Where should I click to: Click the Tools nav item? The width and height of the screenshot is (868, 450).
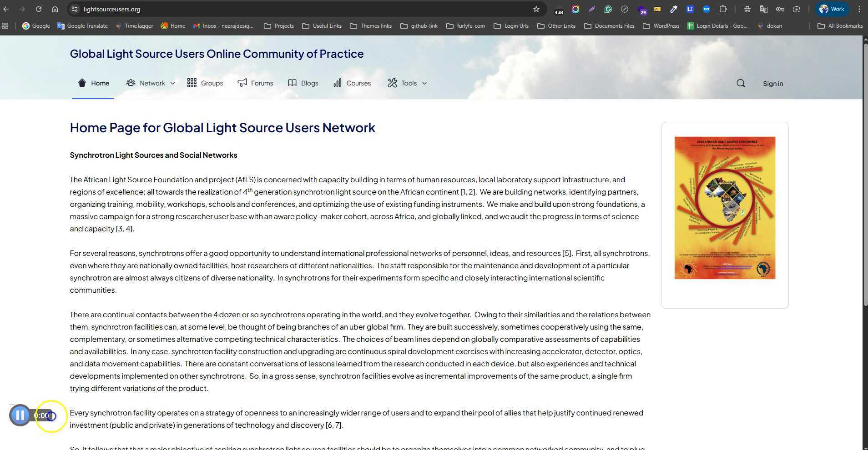pyautogui.click(x=402, y=83)
